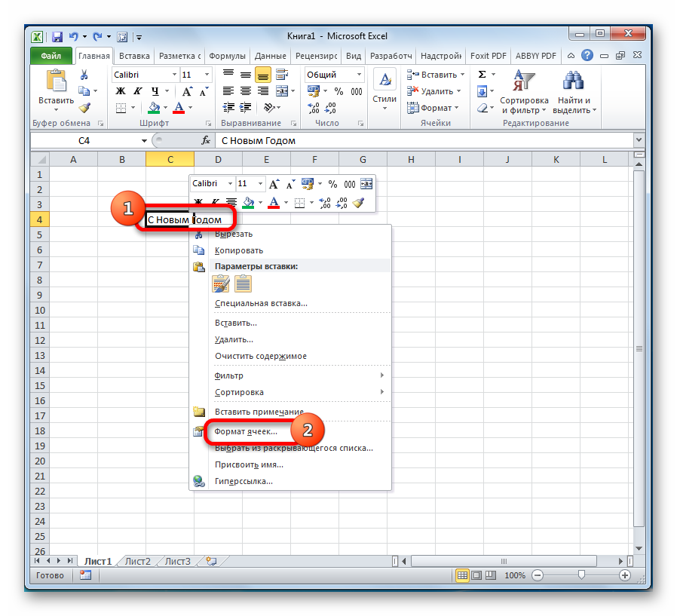Screen dimensions: 677x616
Task: Click the Сортировка и фильтр button
Action: pos(523,91)
